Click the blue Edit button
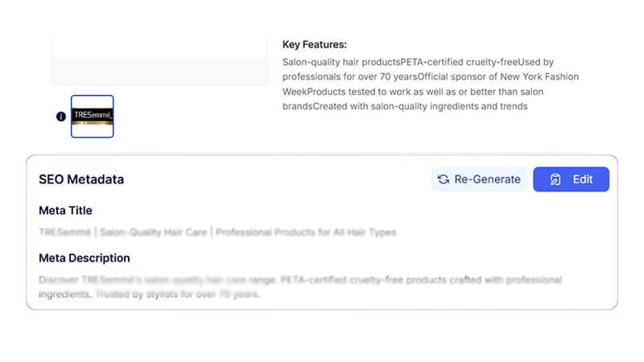This screenshot has width=644, height=362. pyautogui.click(x=571, y=179)
